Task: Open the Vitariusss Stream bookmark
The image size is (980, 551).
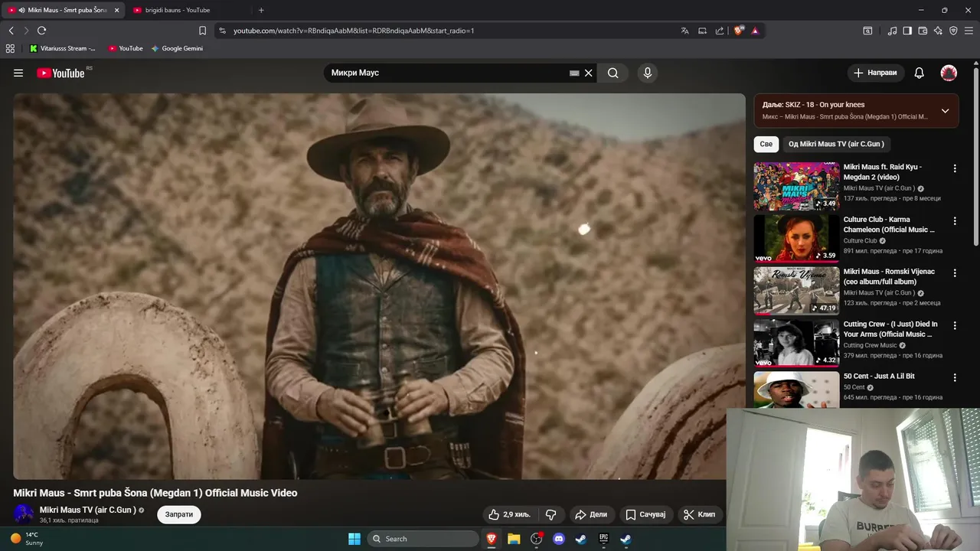Action: [63, 48]
